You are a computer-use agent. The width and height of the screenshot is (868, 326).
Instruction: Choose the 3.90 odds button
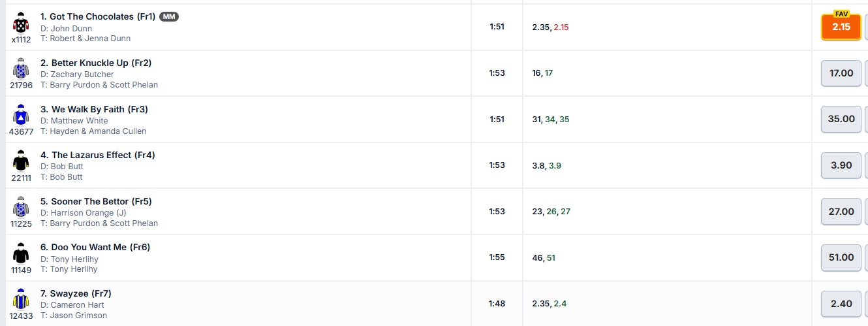[841, 165]
